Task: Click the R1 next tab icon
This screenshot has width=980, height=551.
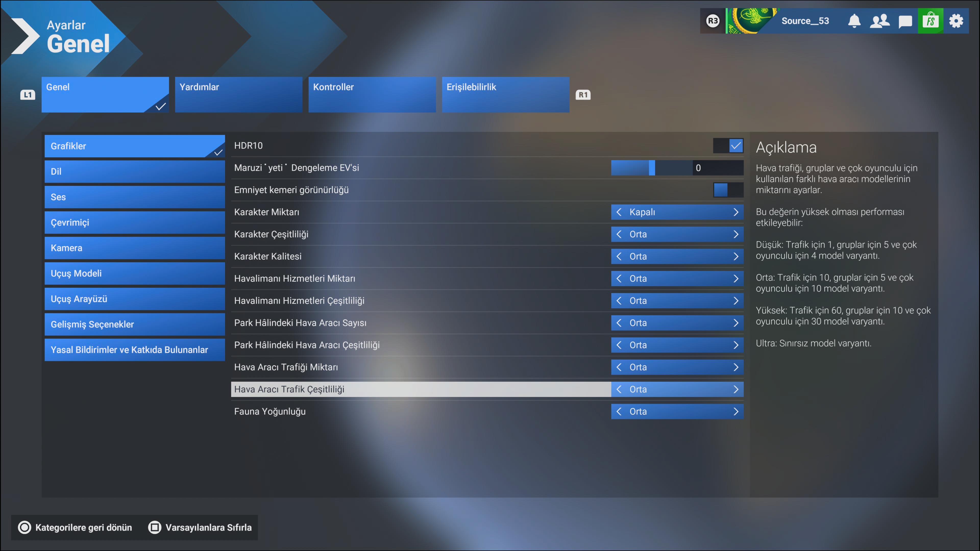Action: click(583, 95)
